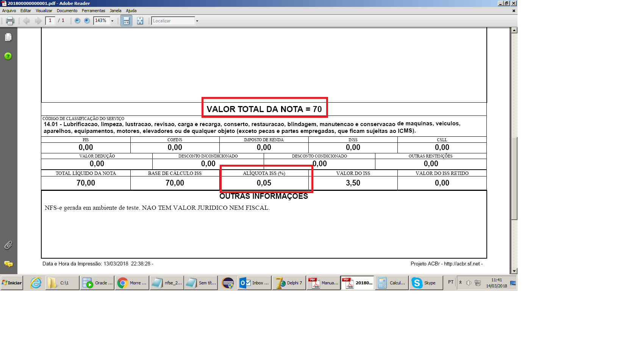The width and height of the screenshot is (644, 362).
Task: Click the show desktop tray icon
Action: pos(513,283)
